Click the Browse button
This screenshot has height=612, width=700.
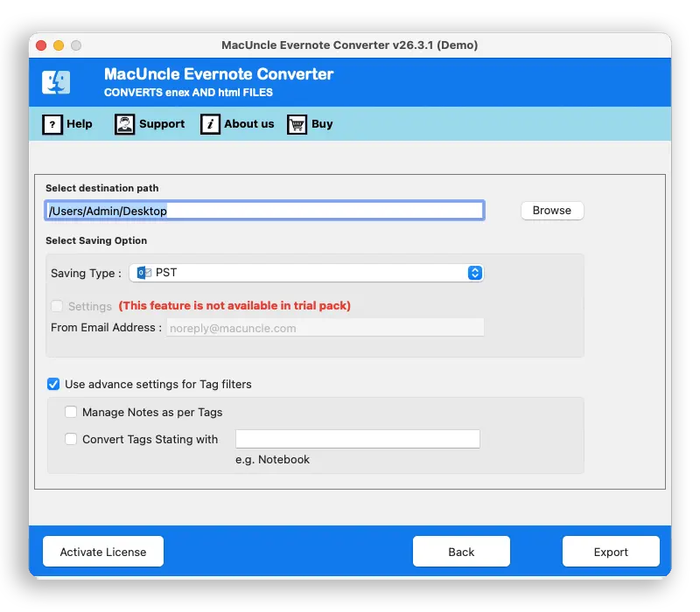(552, 211)
